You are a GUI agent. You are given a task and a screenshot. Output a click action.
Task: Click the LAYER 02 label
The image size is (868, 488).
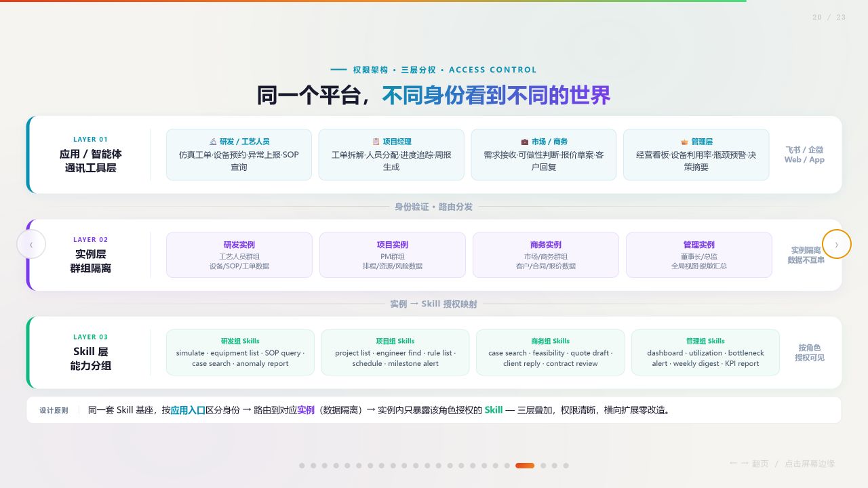[x=91, y=240]
